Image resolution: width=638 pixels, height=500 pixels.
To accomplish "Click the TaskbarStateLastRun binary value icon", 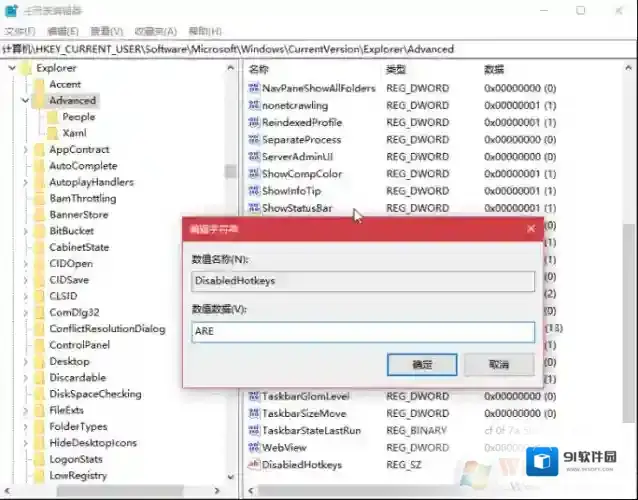I will [253, 431].
